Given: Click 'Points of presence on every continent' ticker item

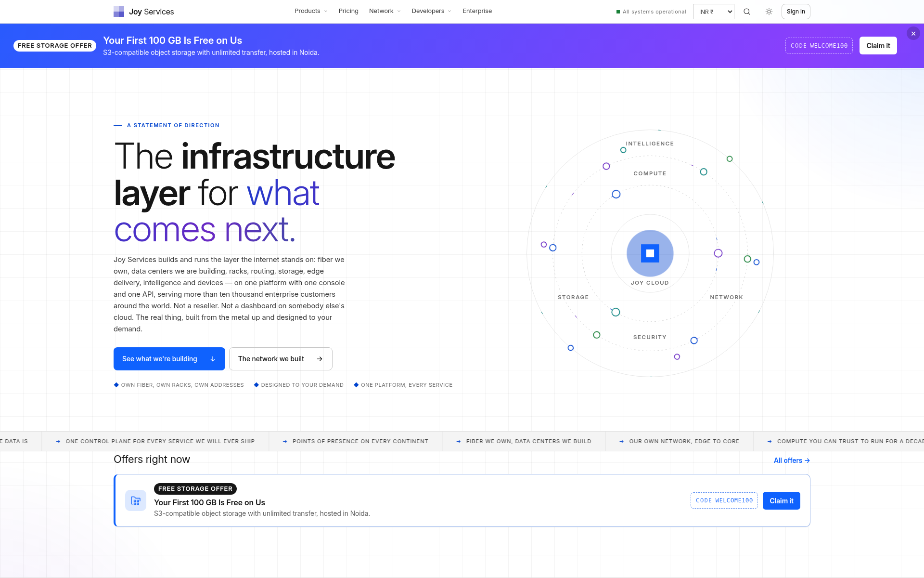Looking at the screenshot, I should [x=355, y=441].
